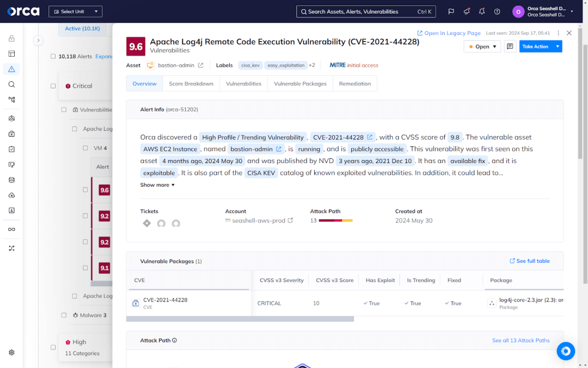
Task: Open the Open status dropdown
Action: point(482,46)
